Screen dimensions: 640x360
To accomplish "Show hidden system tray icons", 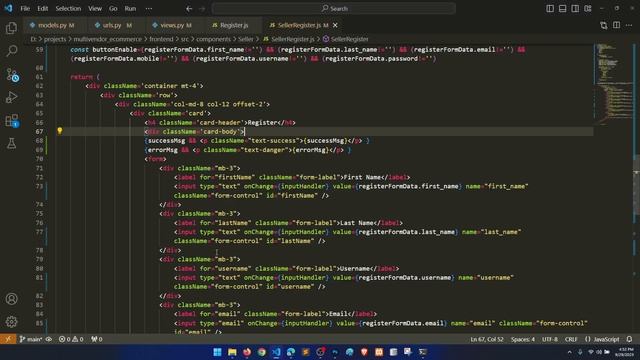I will [569, 352].
